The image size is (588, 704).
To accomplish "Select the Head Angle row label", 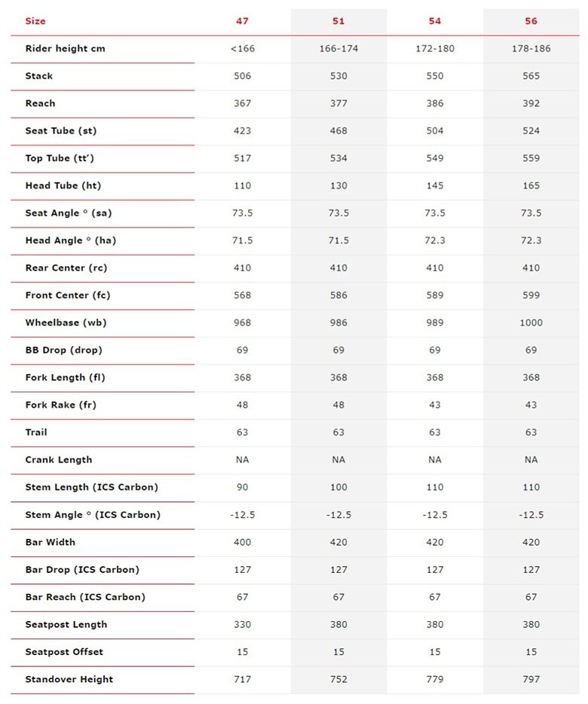I will [69, 240].
